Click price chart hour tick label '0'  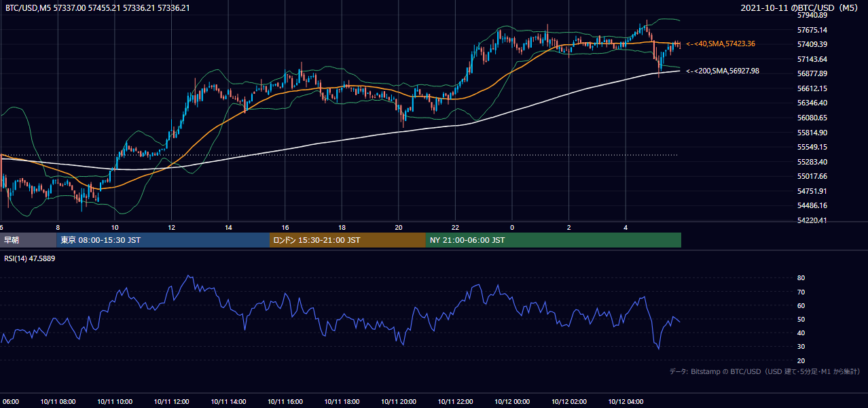tap(512, 228)
